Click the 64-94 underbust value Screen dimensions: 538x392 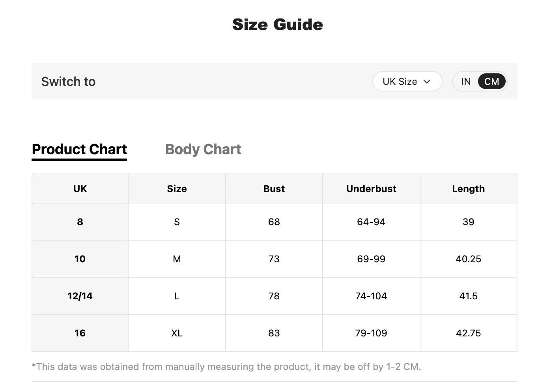coord(371,222)
